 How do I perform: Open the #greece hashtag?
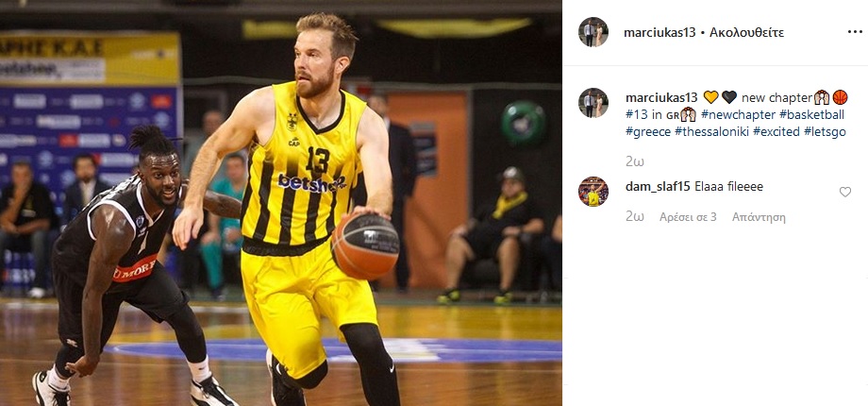[648, 132]
